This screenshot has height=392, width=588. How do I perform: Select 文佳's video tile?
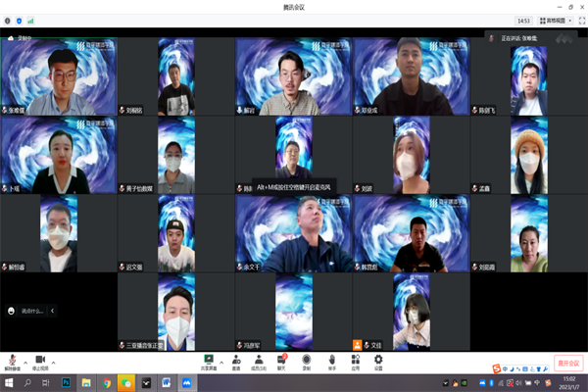click(x=411, y=312)
